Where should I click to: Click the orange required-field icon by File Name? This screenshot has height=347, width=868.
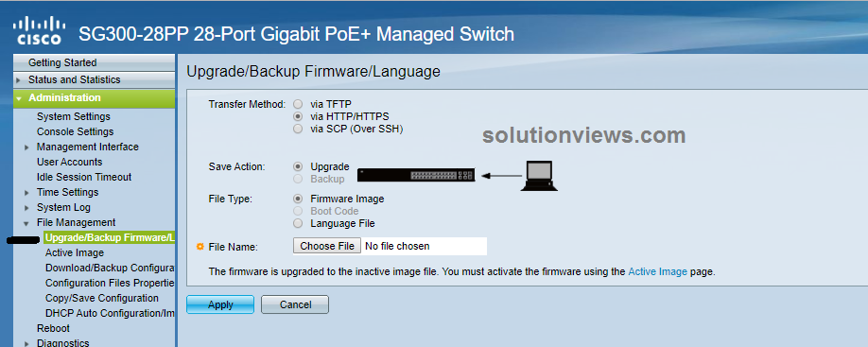201,247
